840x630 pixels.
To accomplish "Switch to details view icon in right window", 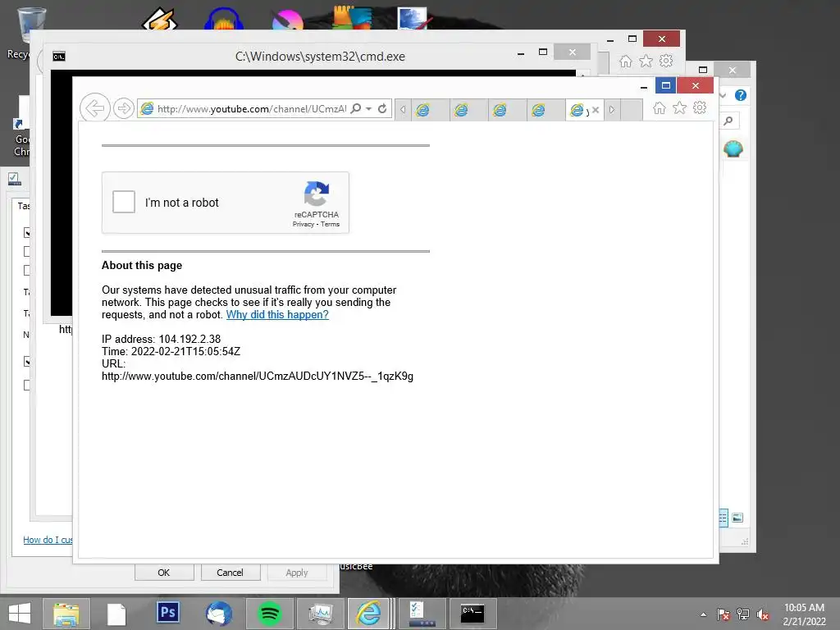I will coord(723,518).
